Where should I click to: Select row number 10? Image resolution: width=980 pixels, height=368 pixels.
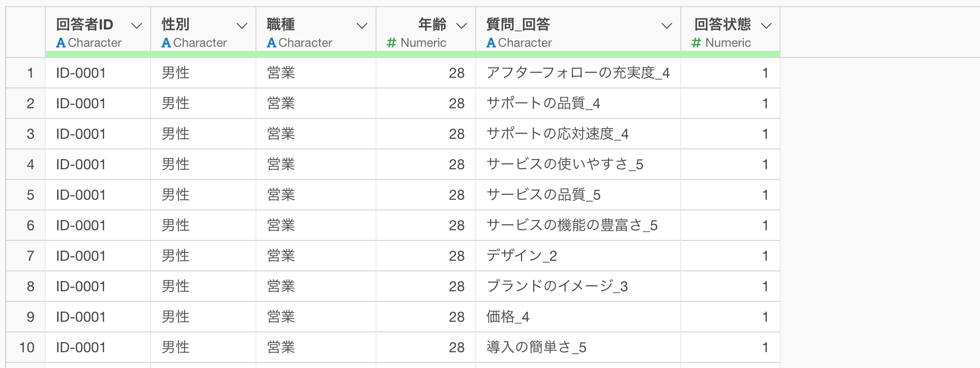click(27, 348)
